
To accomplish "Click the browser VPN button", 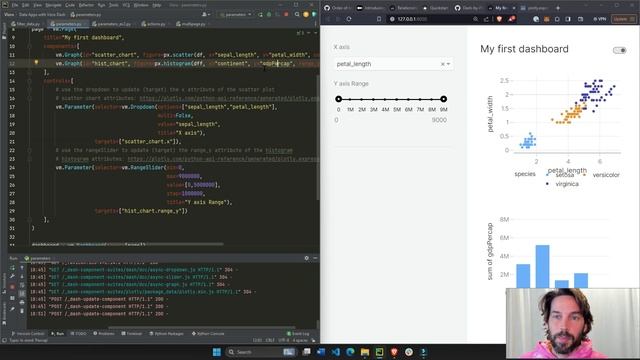I will point(600,19).
